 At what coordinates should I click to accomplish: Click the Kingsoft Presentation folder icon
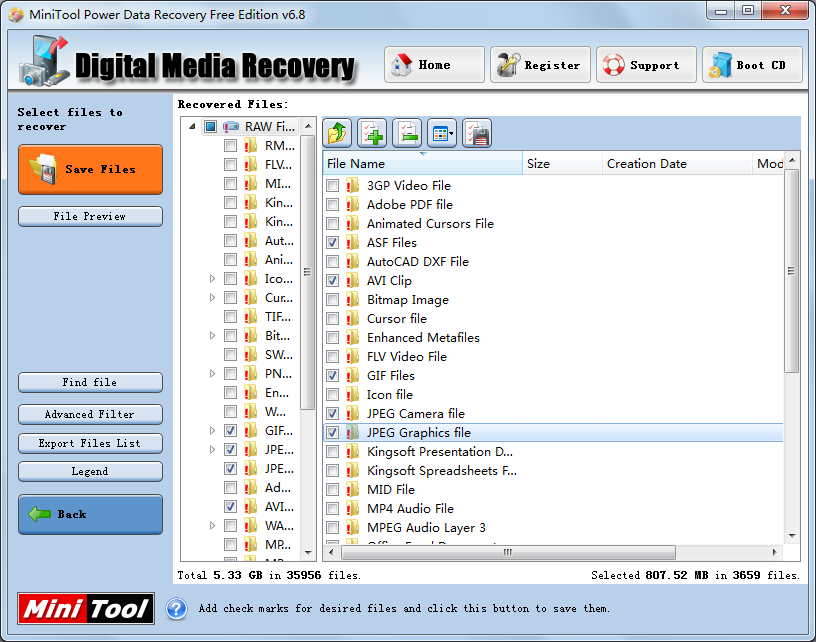tap(353, 452)
